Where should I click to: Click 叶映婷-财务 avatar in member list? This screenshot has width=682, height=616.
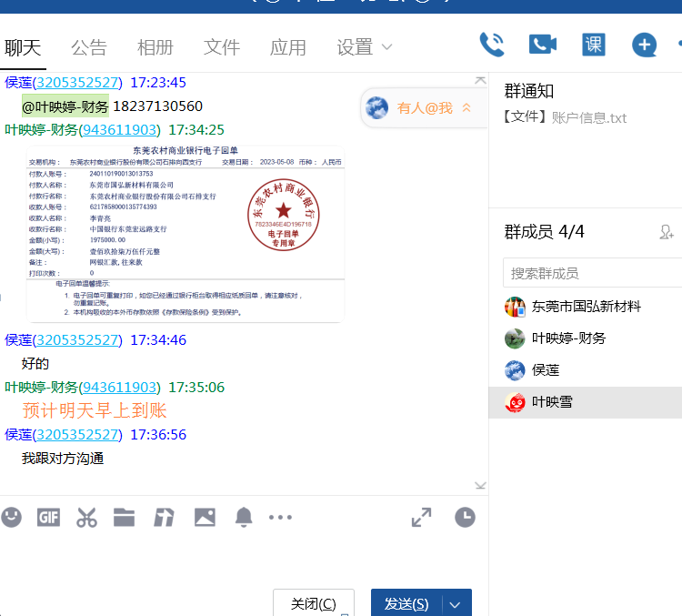tap(515, 338)
